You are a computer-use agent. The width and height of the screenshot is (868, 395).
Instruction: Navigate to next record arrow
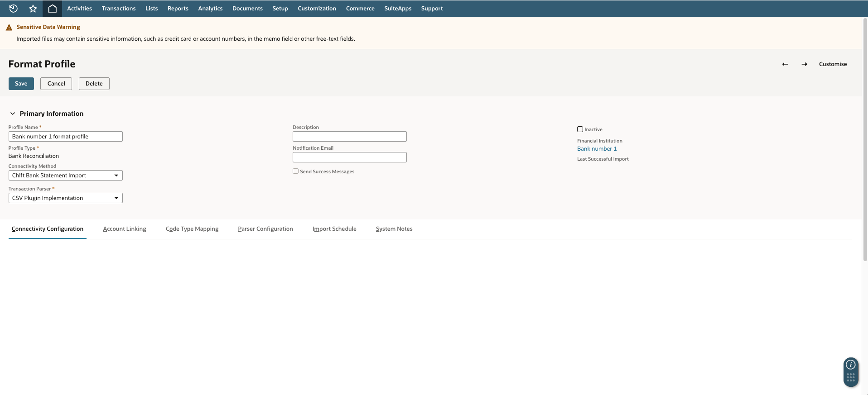[805, 64]
